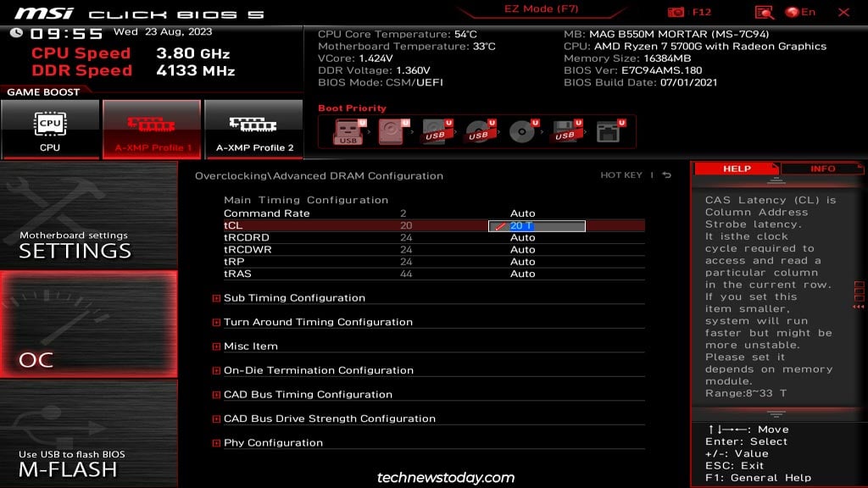
Task: Click the tRCDRD row label
Action: pos(247,238)
